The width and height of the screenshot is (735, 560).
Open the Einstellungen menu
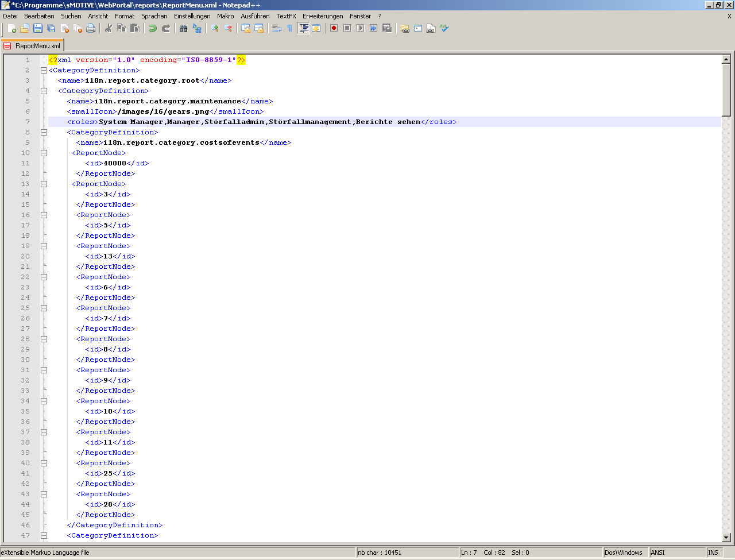[x=192, y=16]
